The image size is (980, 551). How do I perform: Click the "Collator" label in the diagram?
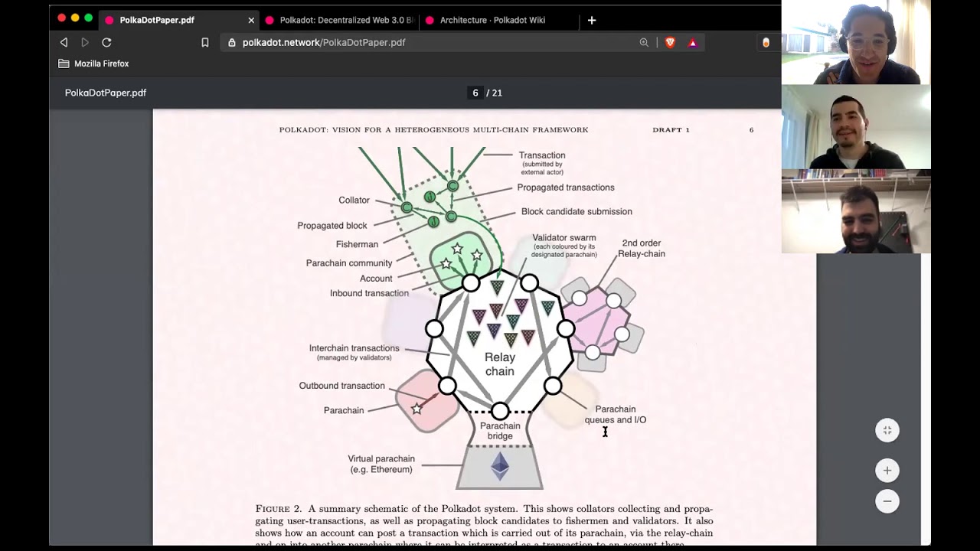[x=354, y=200]
